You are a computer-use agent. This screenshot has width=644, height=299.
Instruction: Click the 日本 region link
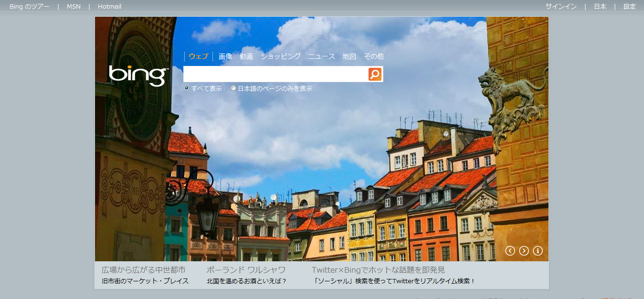pos(600,7)
